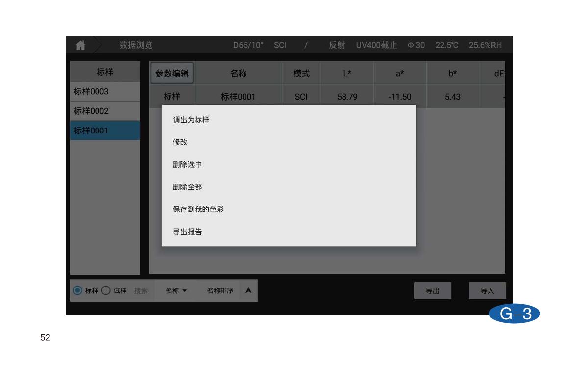Select 标样0003 in the sample list
The height and width of the screenshot is (367, 588).
coord(104,92)
